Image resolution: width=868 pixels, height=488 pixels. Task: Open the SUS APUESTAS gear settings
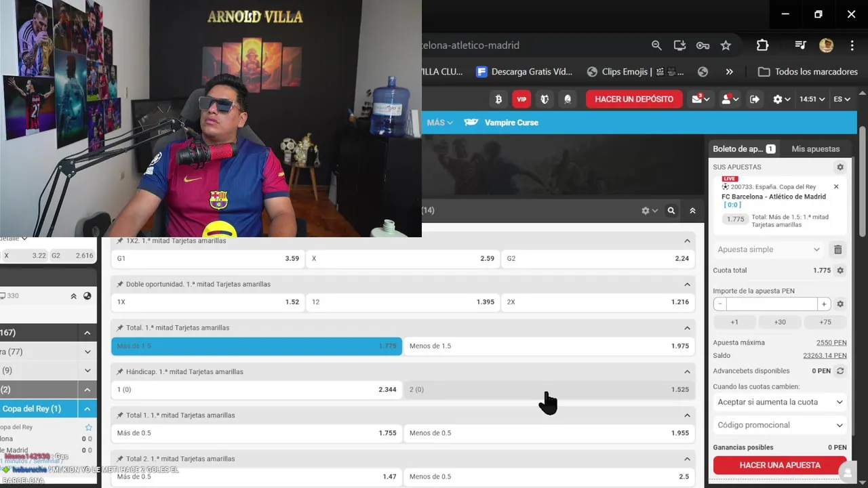click(840, 167)
